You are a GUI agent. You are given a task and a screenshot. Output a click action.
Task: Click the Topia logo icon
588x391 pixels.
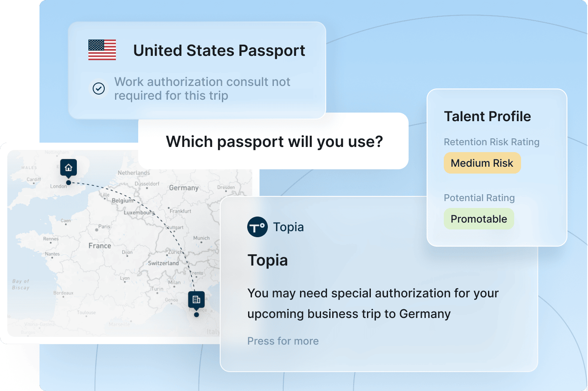tap(258, 227)
